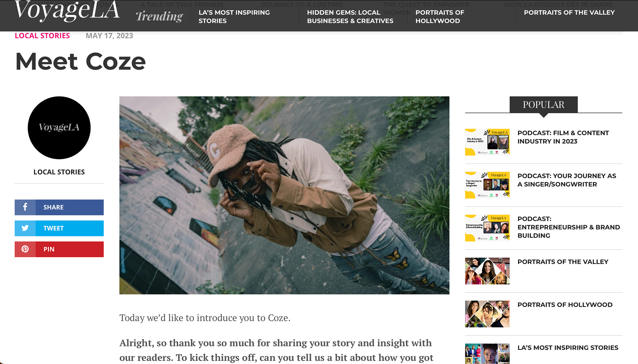Open the VoyageLA site logo
Image resolution: width=638 pixels, height=364 pixels.
coord(67,11)
